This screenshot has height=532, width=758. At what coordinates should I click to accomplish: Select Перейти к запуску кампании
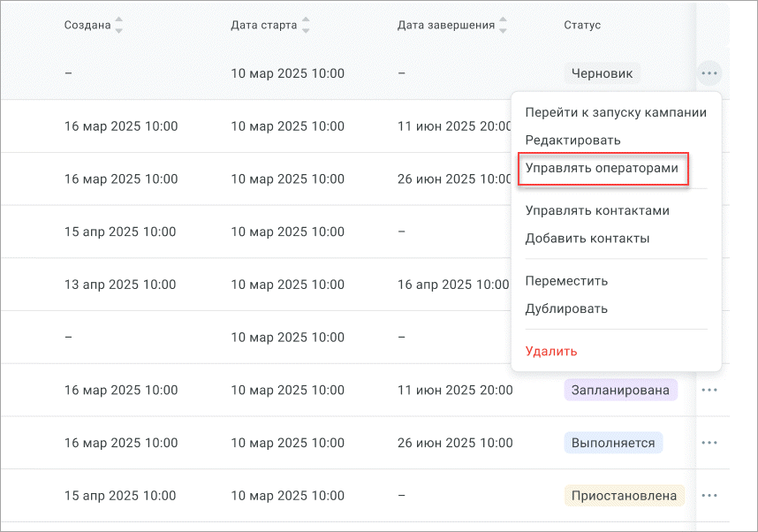(615, 112)
